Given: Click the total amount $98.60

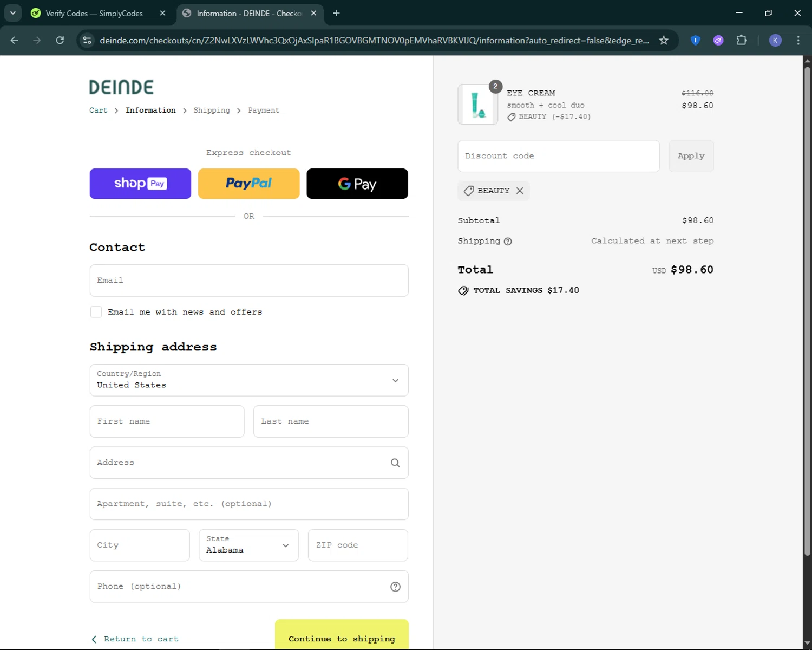Looking at the screenshot, I should (692, 270).
